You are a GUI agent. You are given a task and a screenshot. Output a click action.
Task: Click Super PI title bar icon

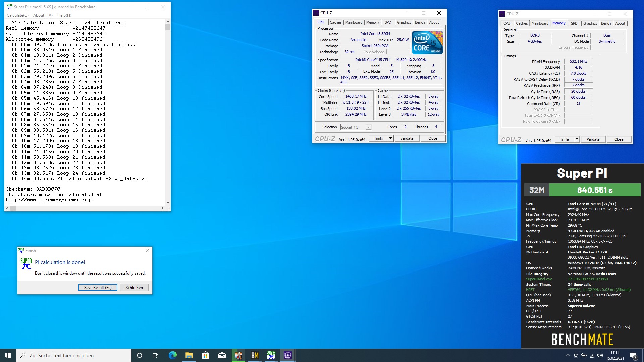[9, 7]
